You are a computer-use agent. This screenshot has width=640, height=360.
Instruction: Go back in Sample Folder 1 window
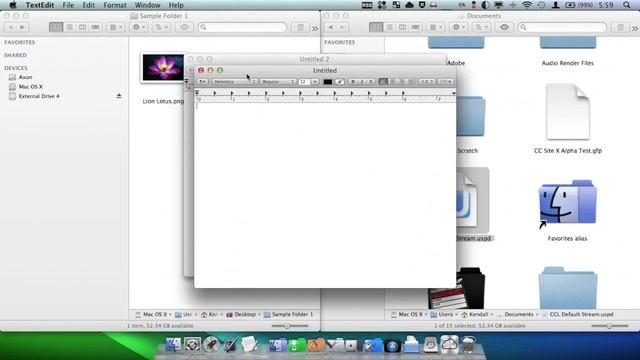point(11,27)
